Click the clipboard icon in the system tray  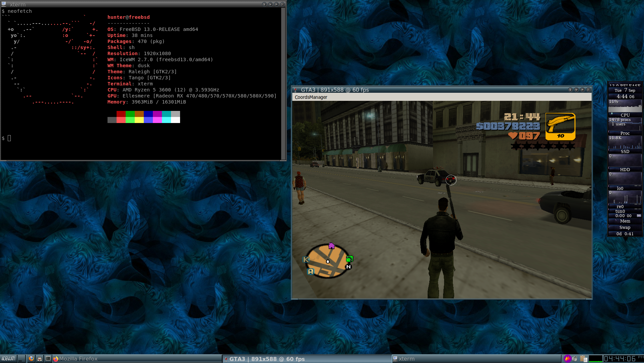584,359
